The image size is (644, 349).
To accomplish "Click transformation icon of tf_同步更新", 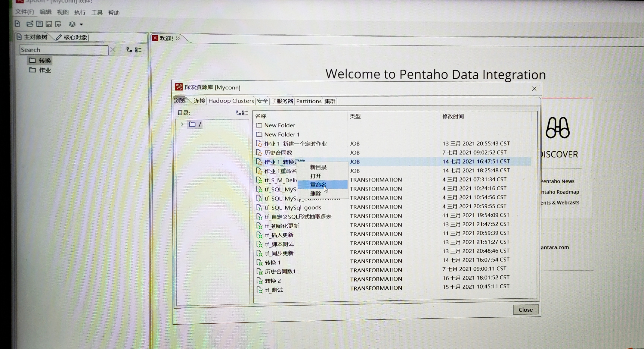I will pos(259,253).
